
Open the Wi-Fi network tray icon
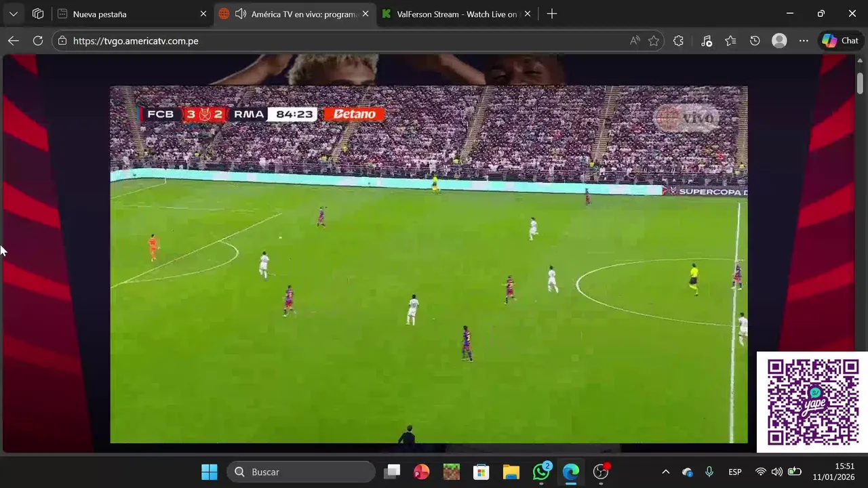pyautogui.click(x=761, y=472)
